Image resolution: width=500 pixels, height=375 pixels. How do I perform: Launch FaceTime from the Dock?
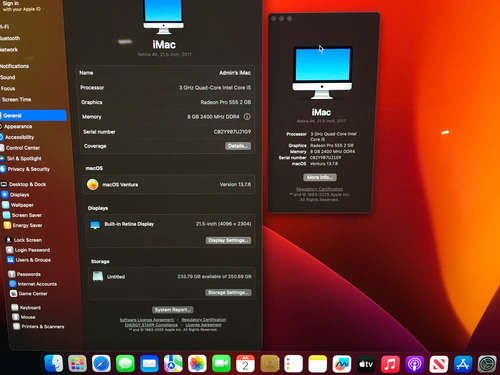(x=221, y=363)
